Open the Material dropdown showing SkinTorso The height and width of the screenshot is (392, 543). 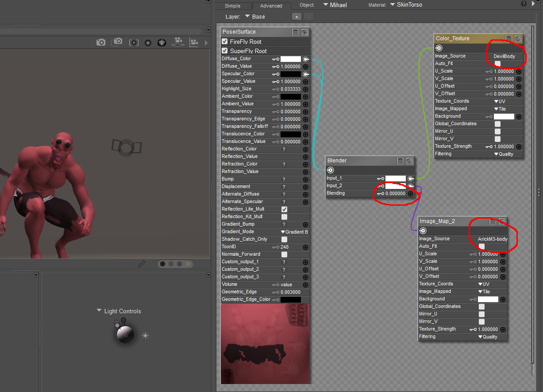[406, 5]
